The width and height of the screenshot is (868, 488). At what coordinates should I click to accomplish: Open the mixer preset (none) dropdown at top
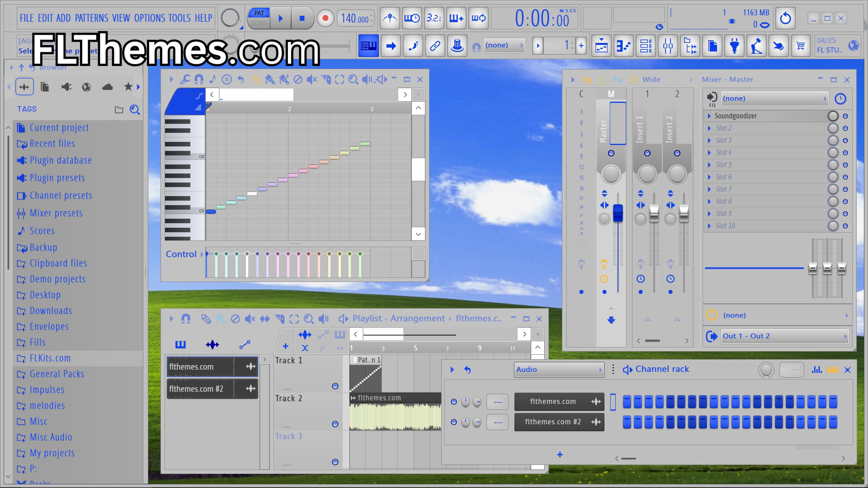(774, 99)
